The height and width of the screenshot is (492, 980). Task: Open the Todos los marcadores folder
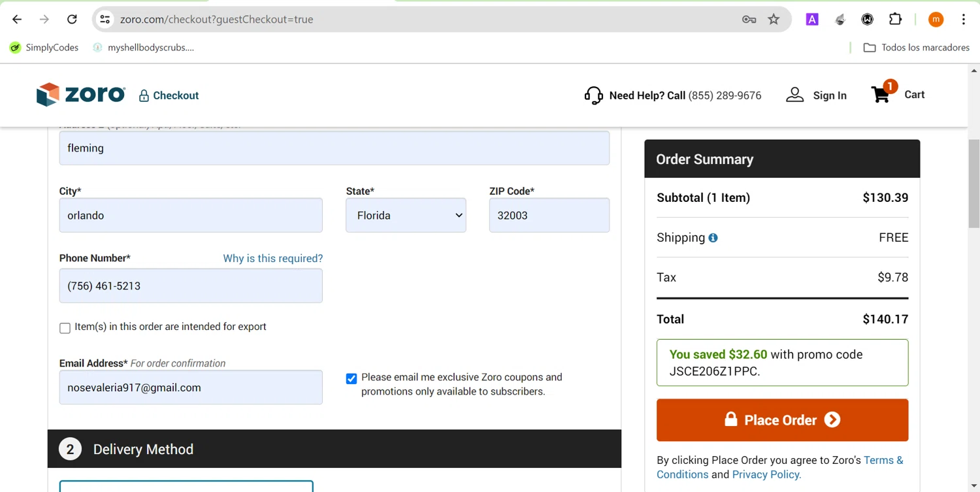point(916,48)
